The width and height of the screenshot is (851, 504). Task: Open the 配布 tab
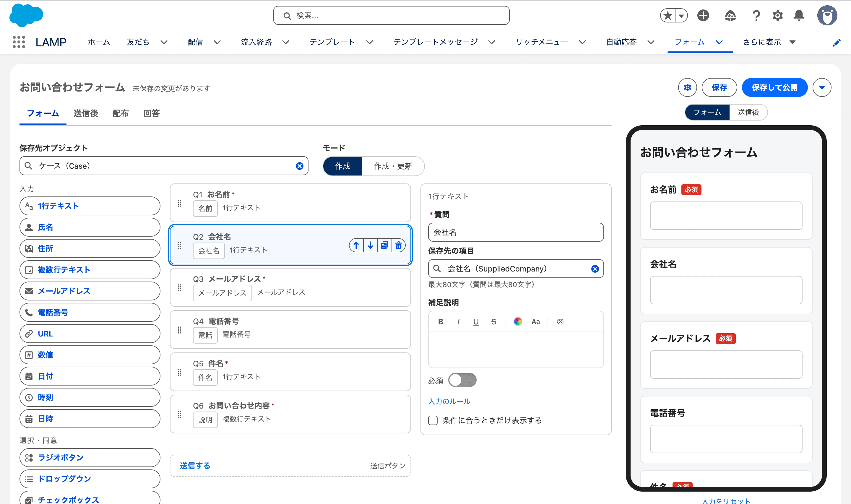(x=121, y=113)
